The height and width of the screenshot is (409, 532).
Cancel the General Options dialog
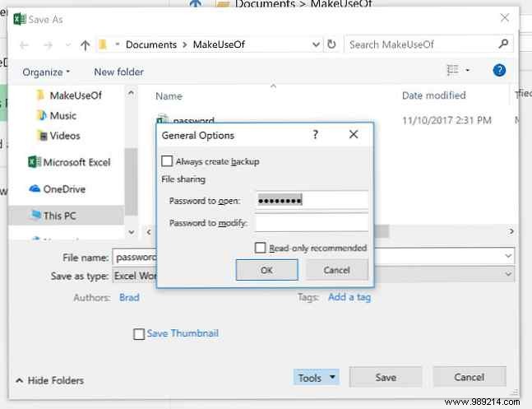click(336, 270)
